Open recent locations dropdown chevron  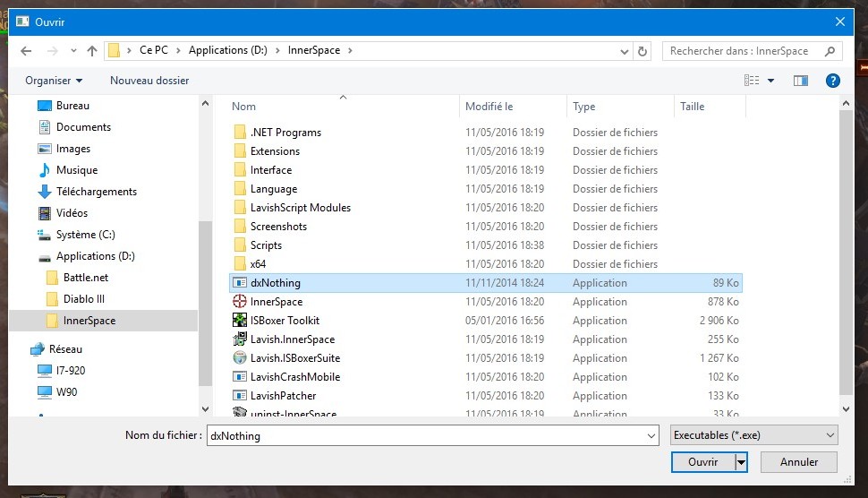(73, 51)
